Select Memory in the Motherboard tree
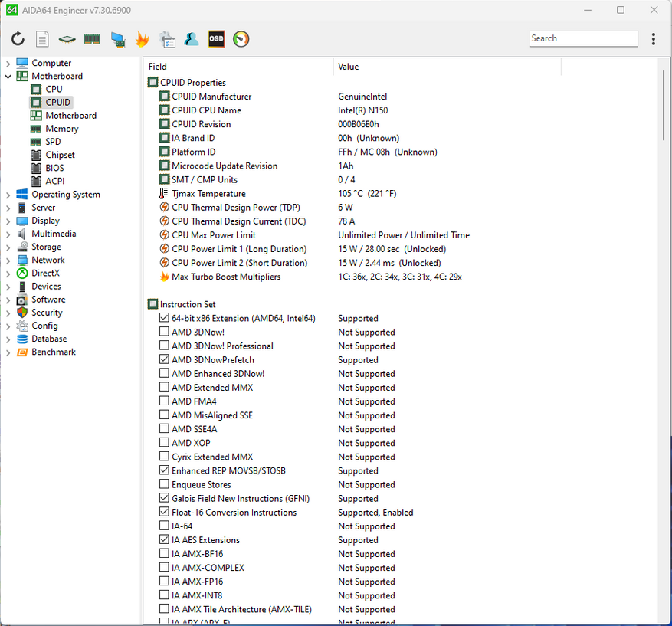 pyautogui.click(x=61, y=129)
